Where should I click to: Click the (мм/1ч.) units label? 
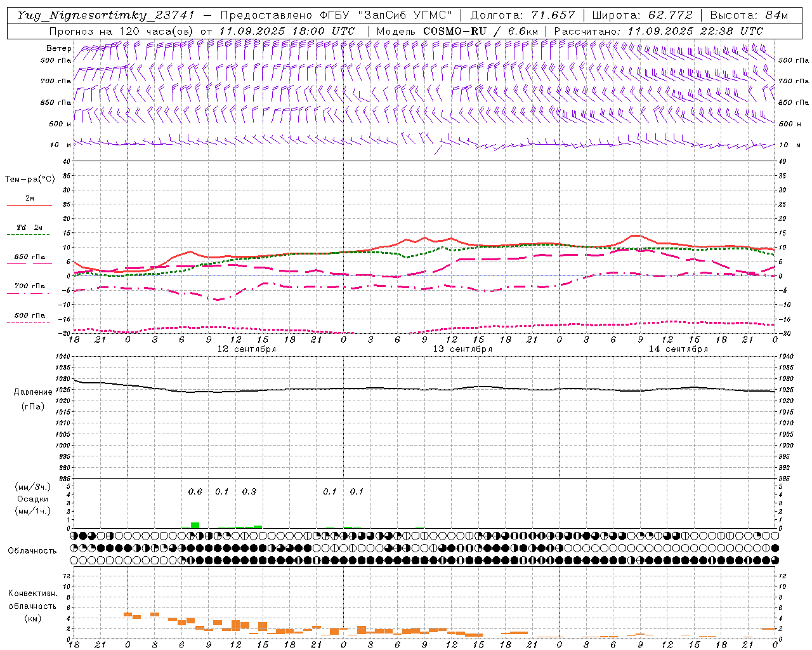pos(33,511)
